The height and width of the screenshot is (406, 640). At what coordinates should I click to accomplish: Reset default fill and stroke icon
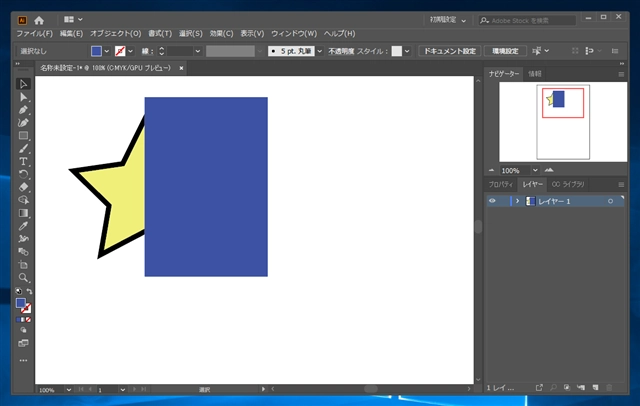[19, 291]
